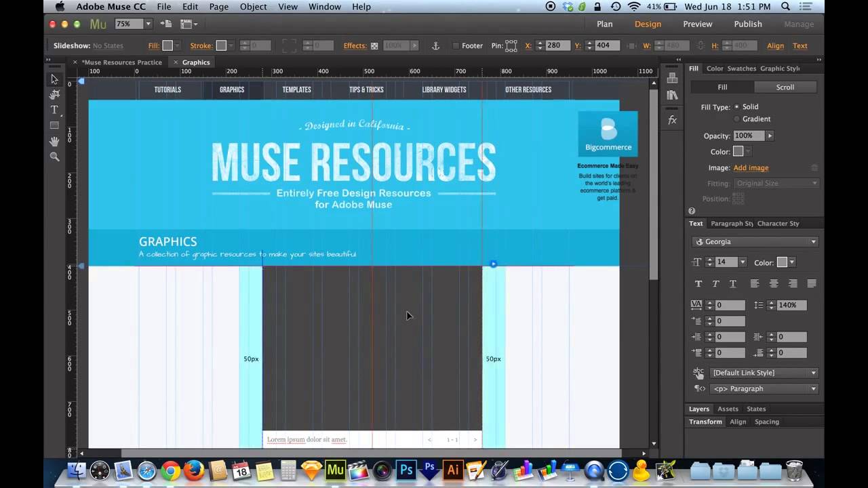Switch to the Swatches tab
The width and height of the screenshot is (868, 488).
741,68
